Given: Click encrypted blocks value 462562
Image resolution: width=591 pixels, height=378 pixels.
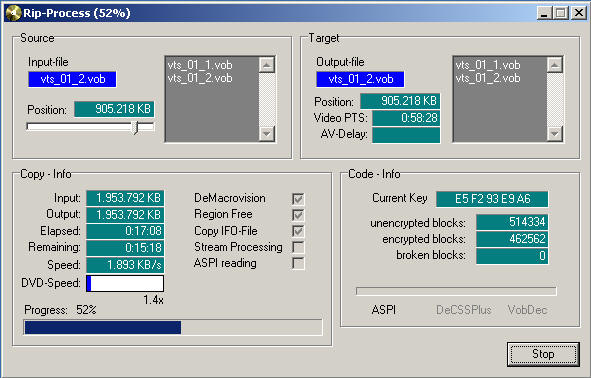Looking at the screenshot, I should coord(512,239).
